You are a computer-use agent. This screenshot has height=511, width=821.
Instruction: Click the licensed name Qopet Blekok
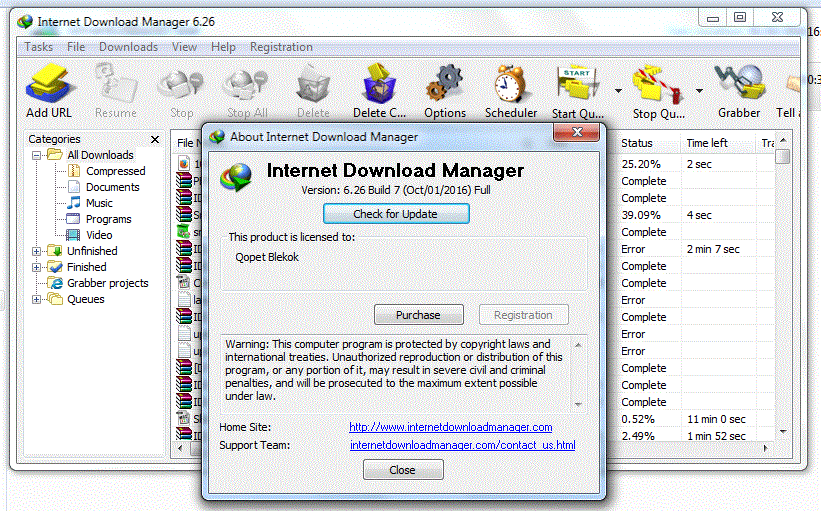[267, 257]
